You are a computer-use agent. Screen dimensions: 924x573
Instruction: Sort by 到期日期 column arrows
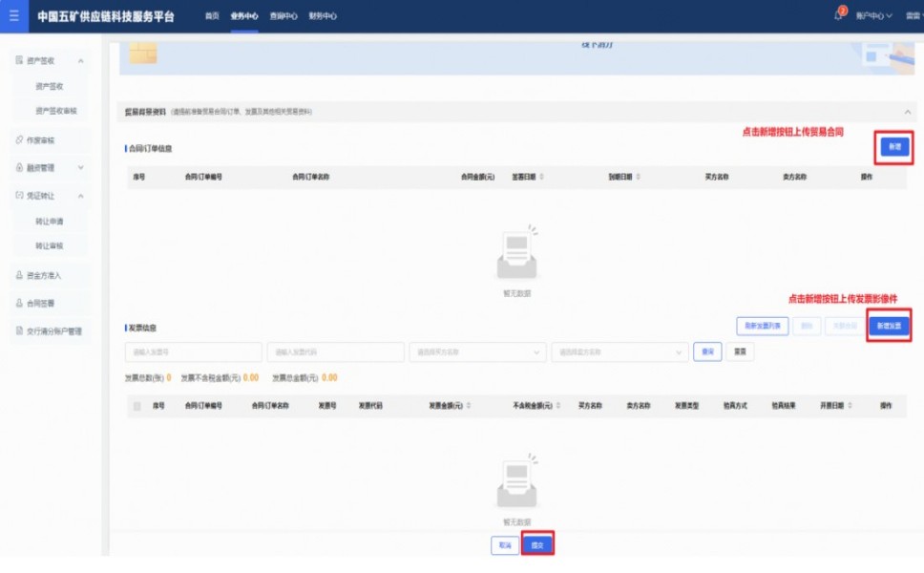[x=638, y=177]
